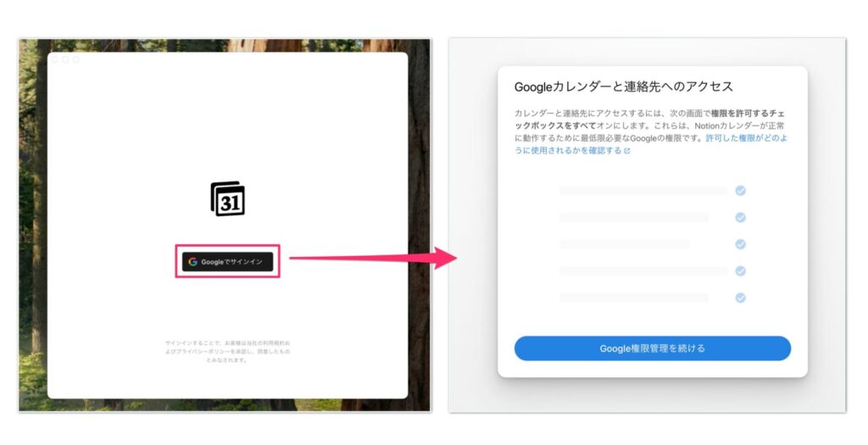The height and width of the screenshot is (445, 868).
Task: Toggle the fourth permission checkmark
Action: tap(740, 271)
